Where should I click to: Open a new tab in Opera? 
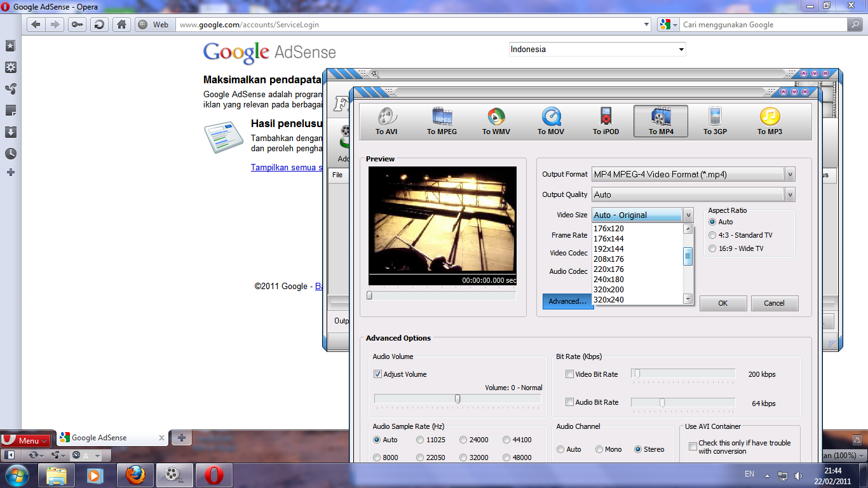pos(181,438)
